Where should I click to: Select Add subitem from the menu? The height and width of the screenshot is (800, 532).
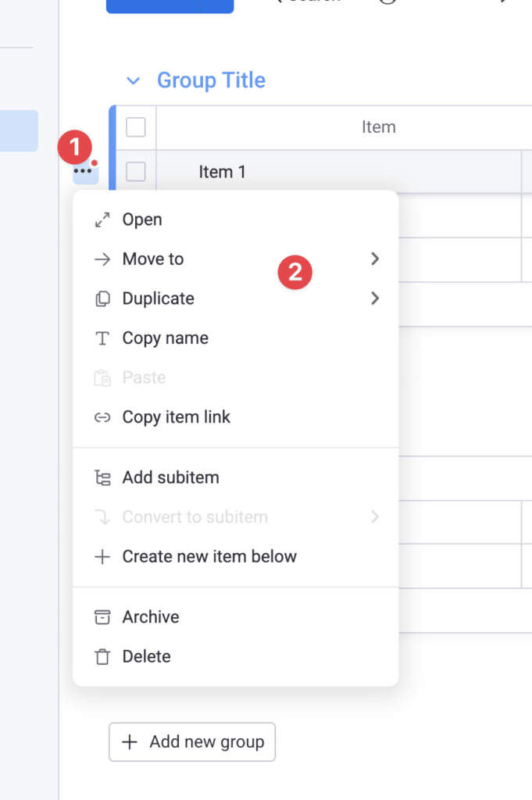click(236, 477)
